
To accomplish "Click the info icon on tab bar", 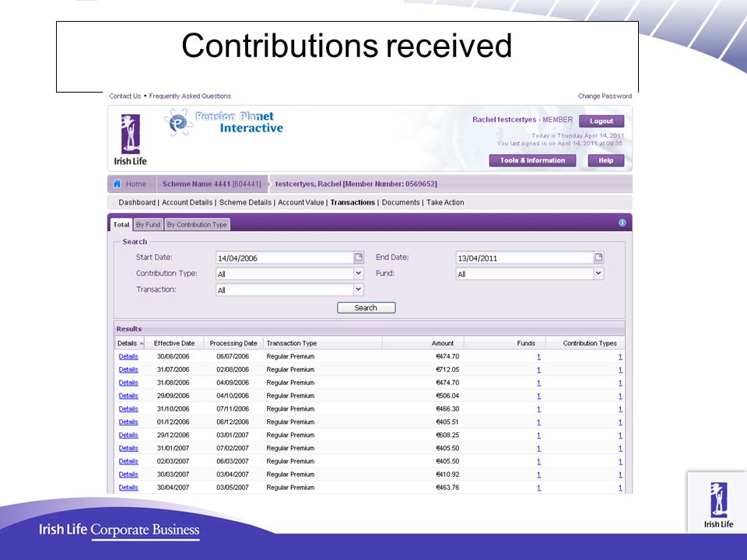I will (622, 223).
